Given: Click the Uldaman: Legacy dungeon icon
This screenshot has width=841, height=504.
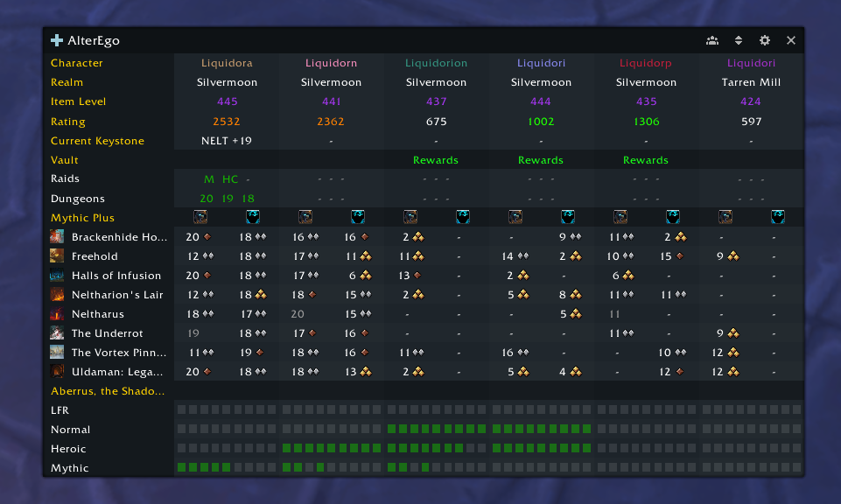Looking at the screenshot, I should pyautogui.click(x=58, y=371).
